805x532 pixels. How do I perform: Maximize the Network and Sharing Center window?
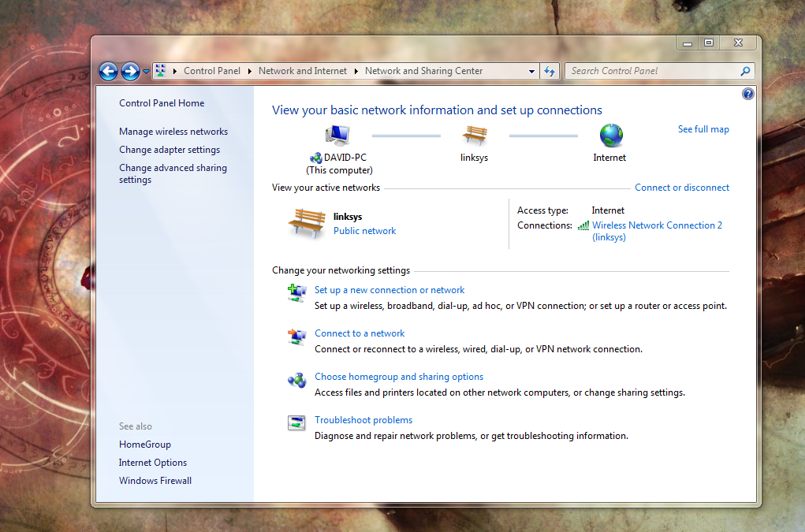coord(709,43)
